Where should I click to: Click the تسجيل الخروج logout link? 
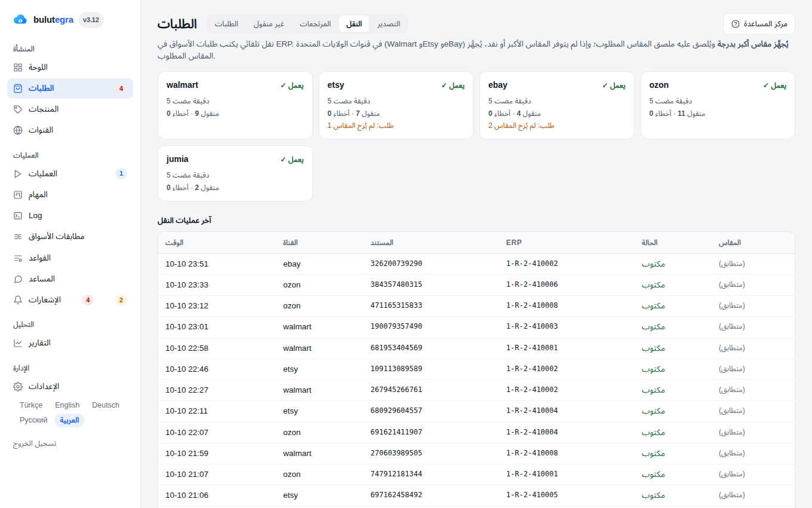[x=35, y=444]
